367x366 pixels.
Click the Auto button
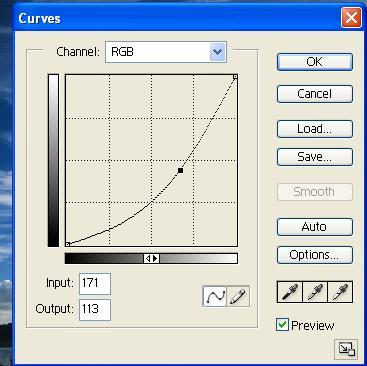[315, 227]
